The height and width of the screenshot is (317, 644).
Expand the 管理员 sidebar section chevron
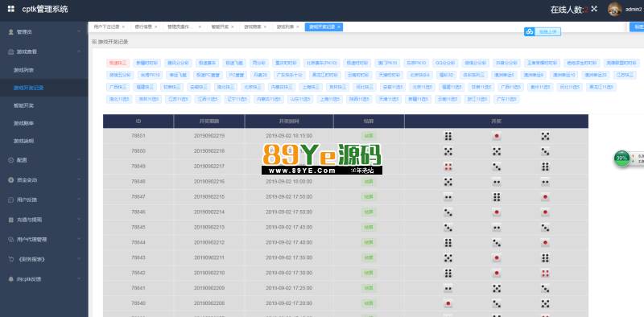coord(79,32)
